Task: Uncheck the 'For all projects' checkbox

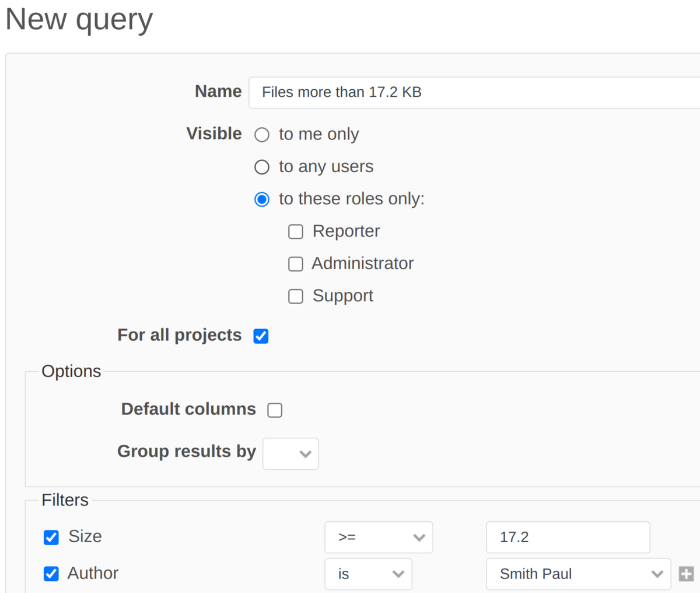Action: [x=261, y=336]
